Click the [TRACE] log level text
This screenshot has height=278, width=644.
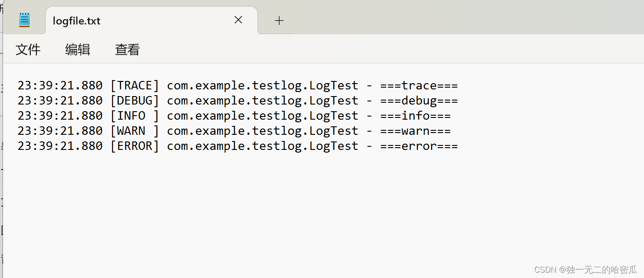[135, 85]
